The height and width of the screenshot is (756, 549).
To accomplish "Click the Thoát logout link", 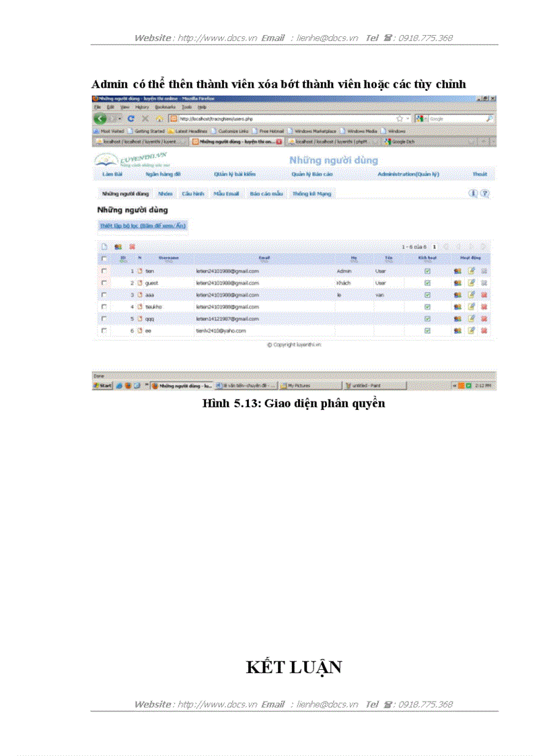I will (x=479, y=174).
